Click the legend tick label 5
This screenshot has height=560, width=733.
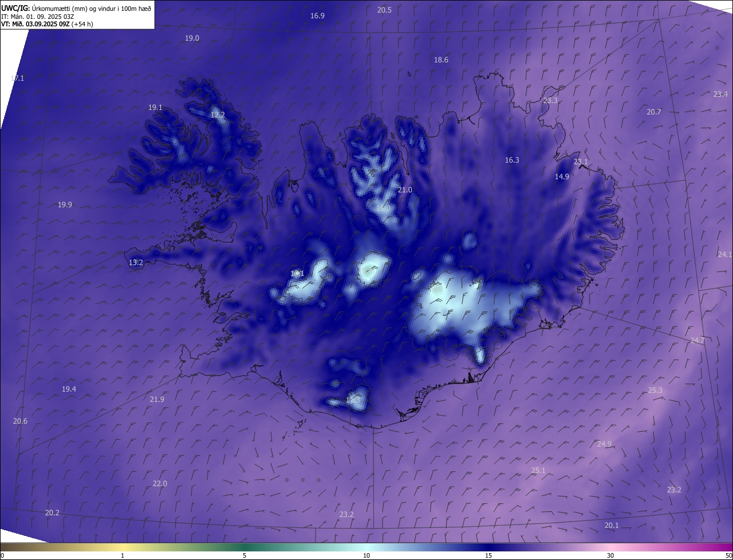tap(245, 556)
